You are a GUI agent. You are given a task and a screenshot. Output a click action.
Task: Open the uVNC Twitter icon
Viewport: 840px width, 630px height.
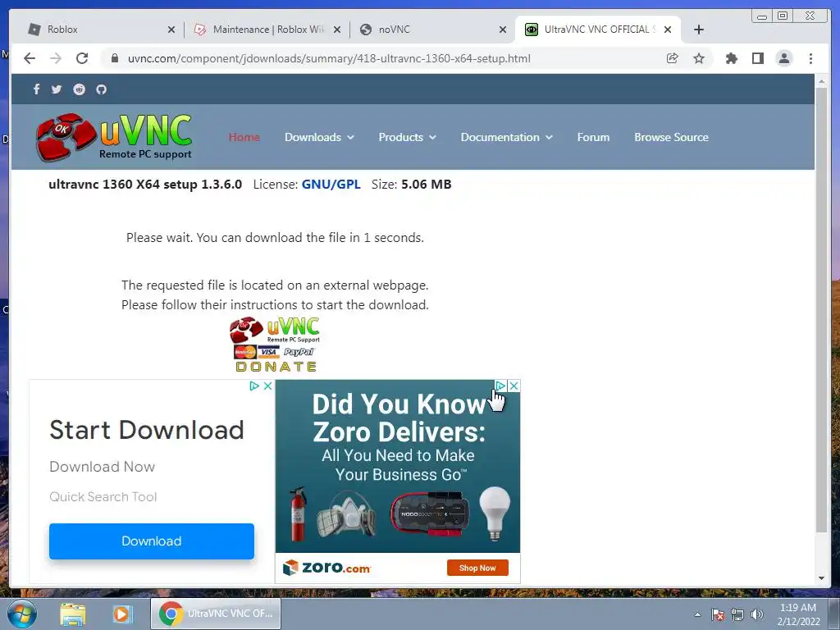pos(57,89)
